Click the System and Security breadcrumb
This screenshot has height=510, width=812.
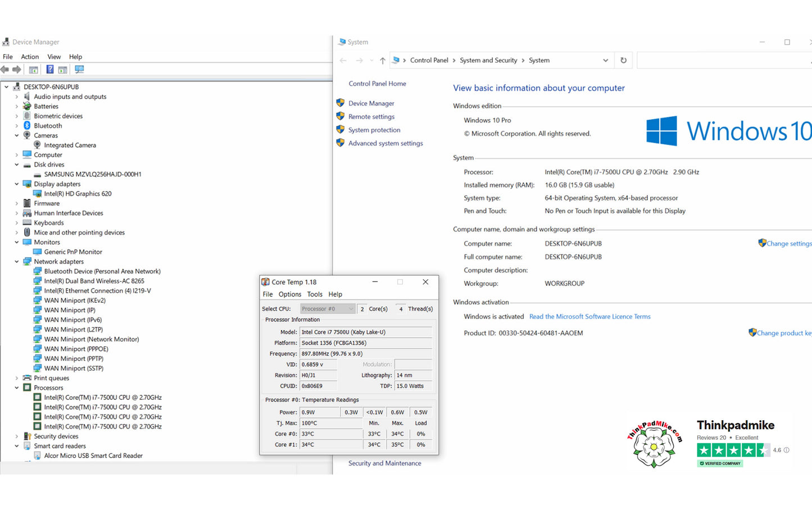488,60
